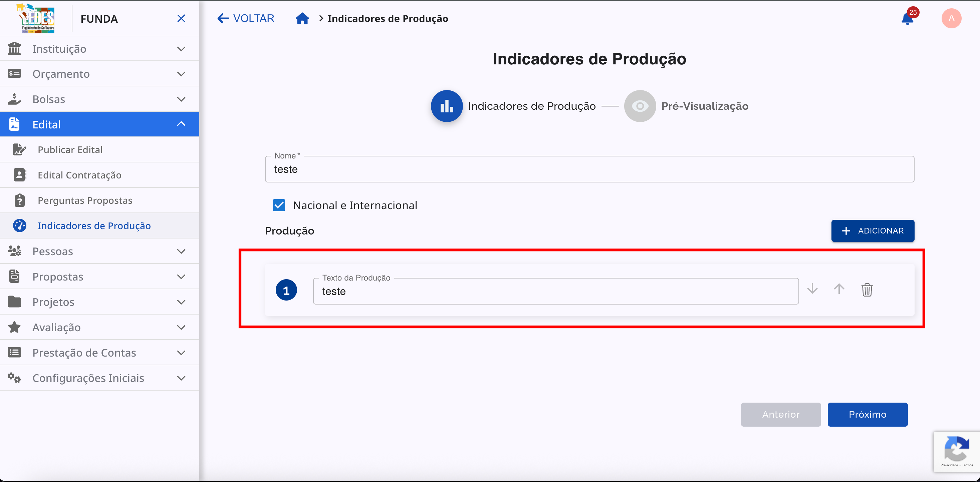Open notifications via the bell icon
This screenshot has height=482, width=980.
pyautogui.click(x=907, y=18)
